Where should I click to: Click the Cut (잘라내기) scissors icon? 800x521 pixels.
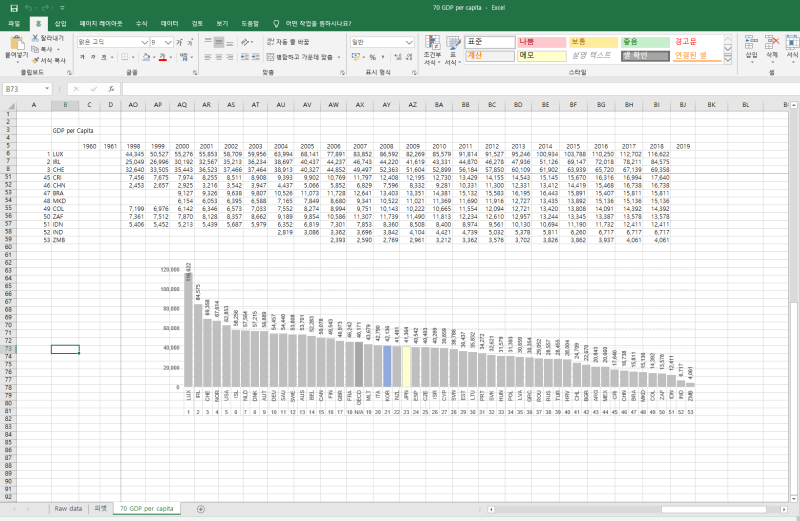[x=35, y=38]
